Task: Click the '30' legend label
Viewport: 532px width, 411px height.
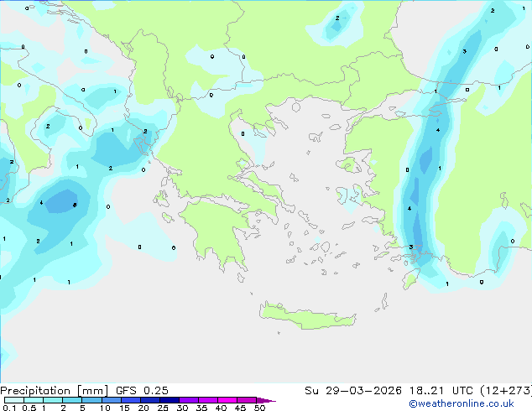Action: (182, 408)
